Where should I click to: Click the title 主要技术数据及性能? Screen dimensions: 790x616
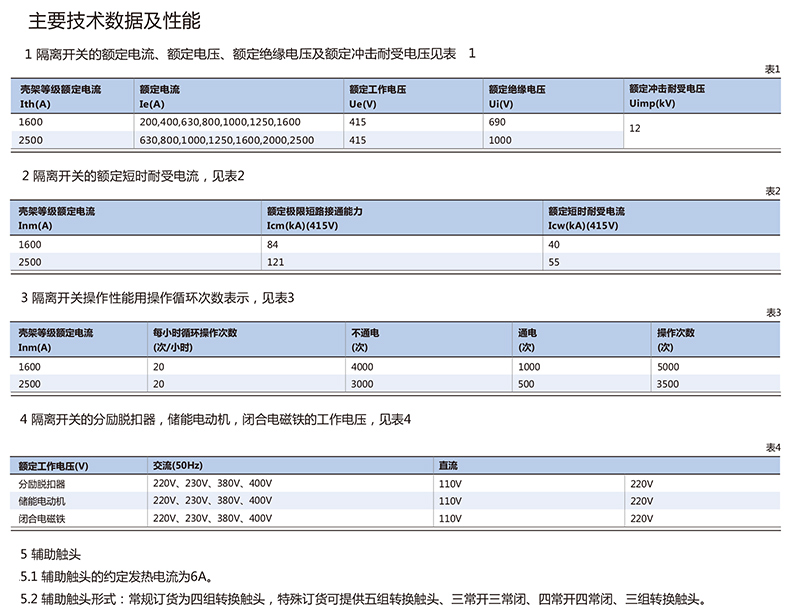coord(115,20)
